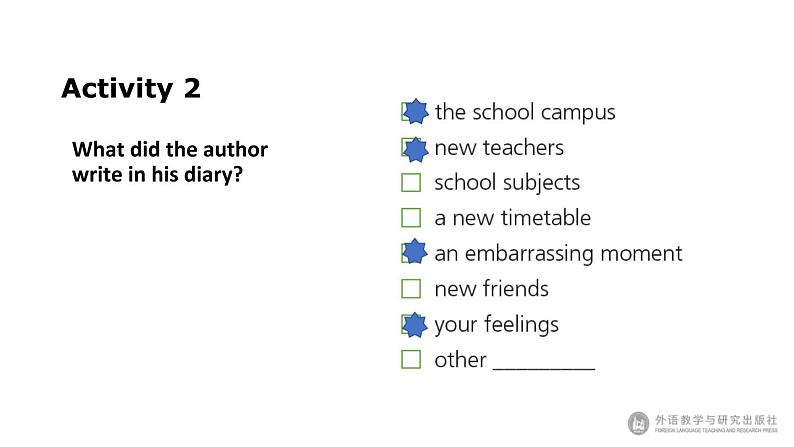This screenshot has height=447, width=794.
Task: Toggle the "new friends" checkbox
Action: click(411, 289)
